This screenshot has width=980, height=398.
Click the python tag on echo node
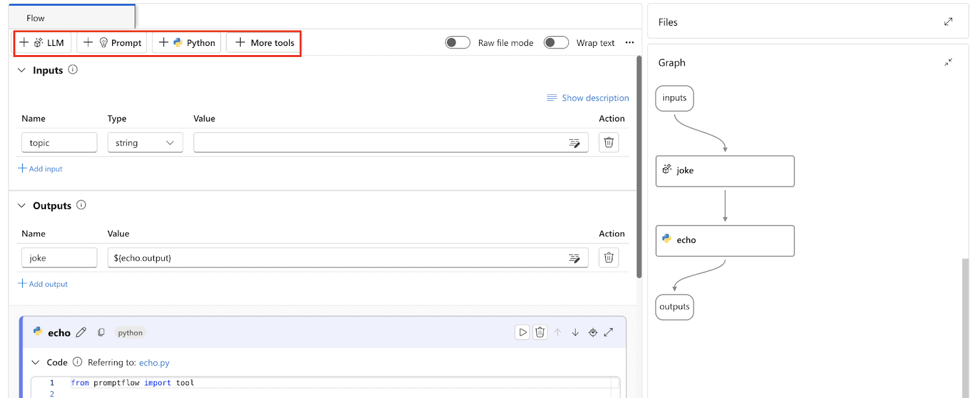click(x=130, y=332)
